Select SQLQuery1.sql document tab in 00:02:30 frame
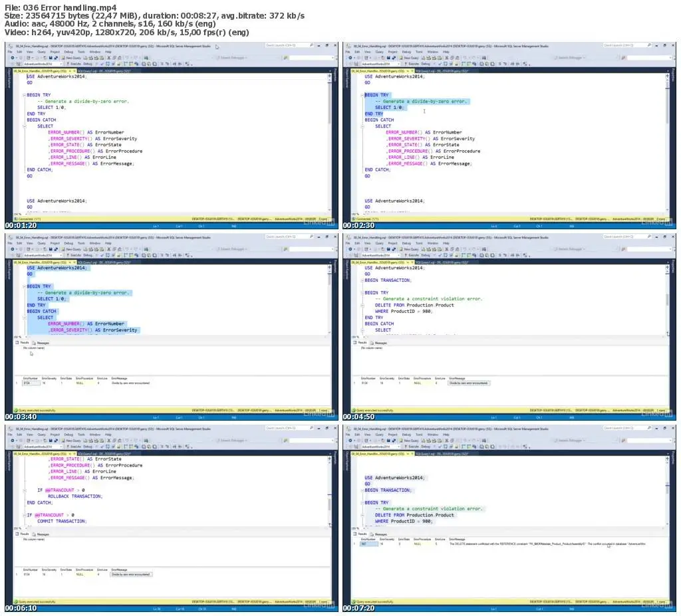 442,70
